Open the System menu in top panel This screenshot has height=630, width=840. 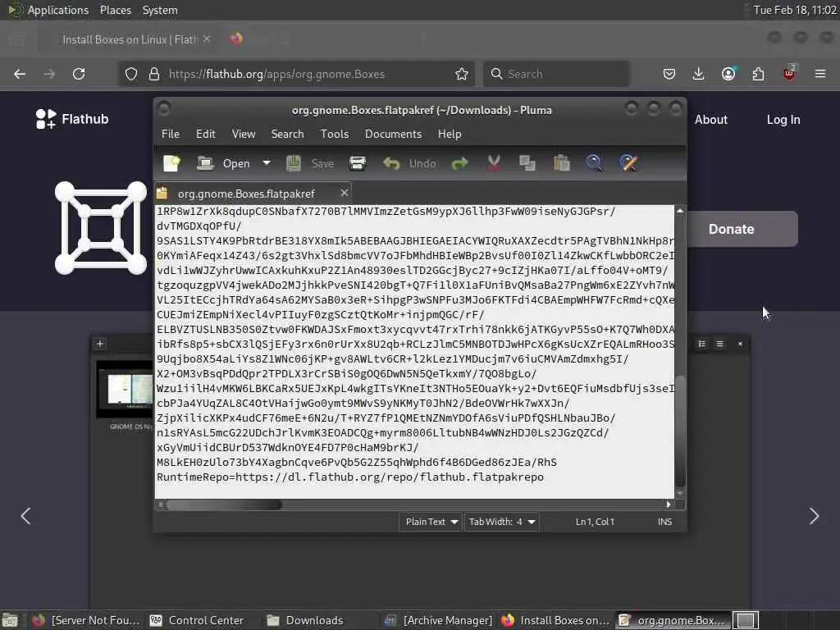tap(160, 10)
